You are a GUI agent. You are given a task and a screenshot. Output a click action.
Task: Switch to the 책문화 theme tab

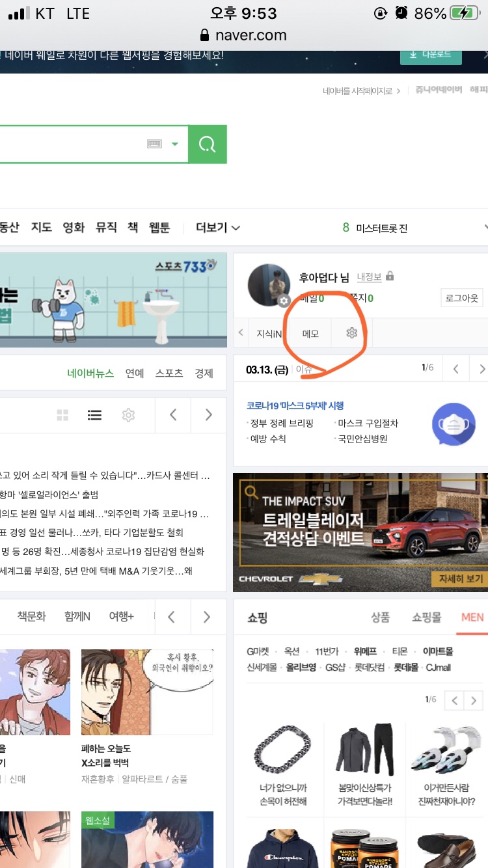(x=31, y=616)
